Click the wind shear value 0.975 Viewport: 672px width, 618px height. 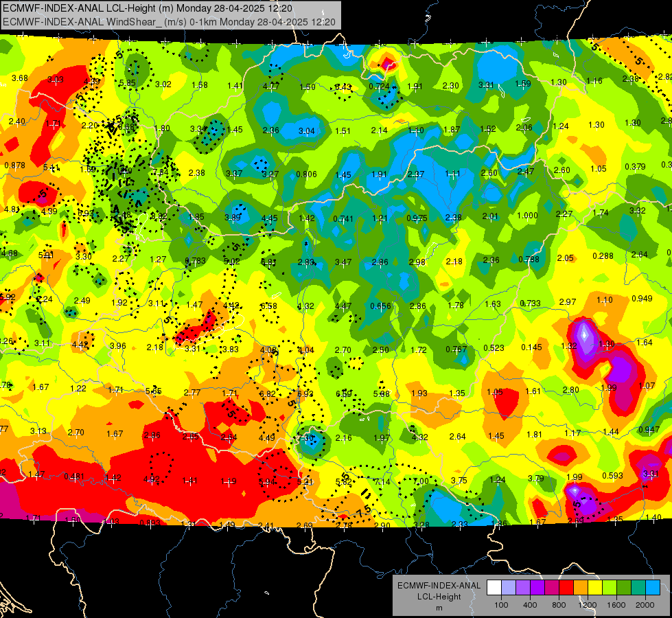[x=417, y=218]
